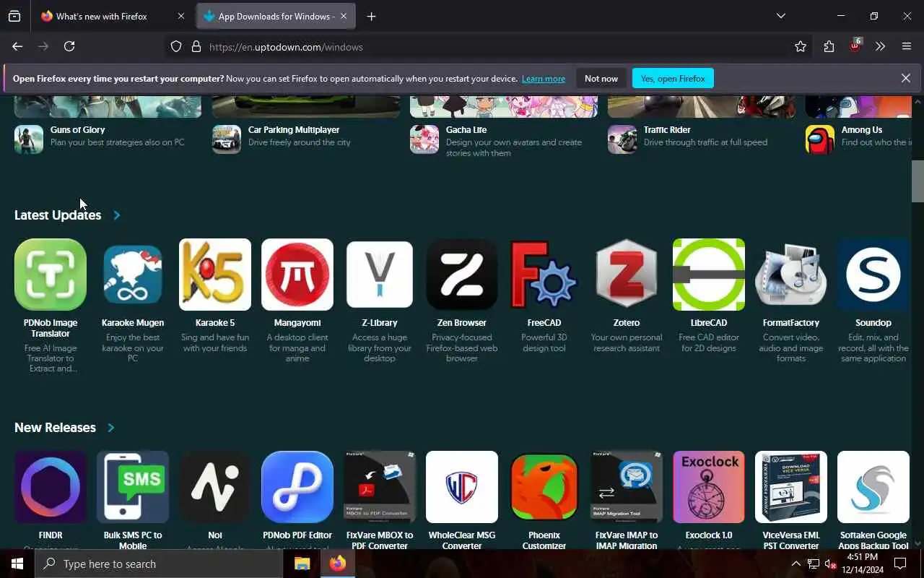Open the FormatFactory app icon

pyautogui.click(x=791, y=275)
